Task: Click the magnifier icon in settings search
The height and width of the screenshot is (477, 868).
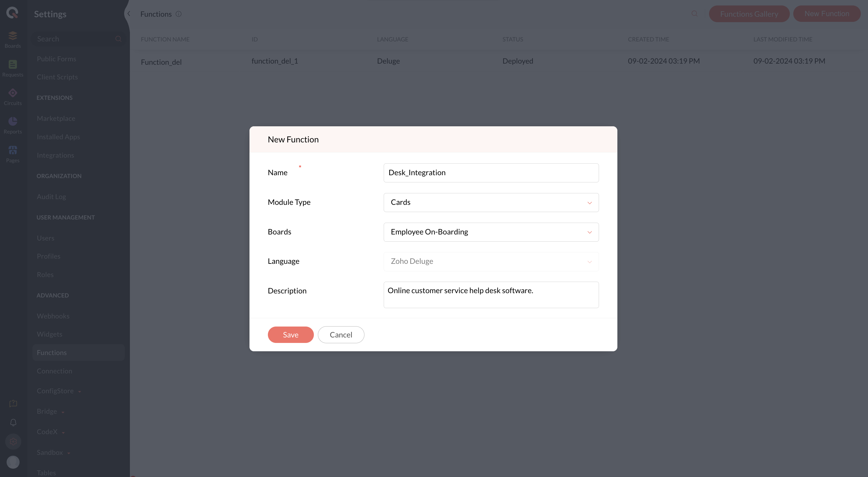Action: point(118,39)
